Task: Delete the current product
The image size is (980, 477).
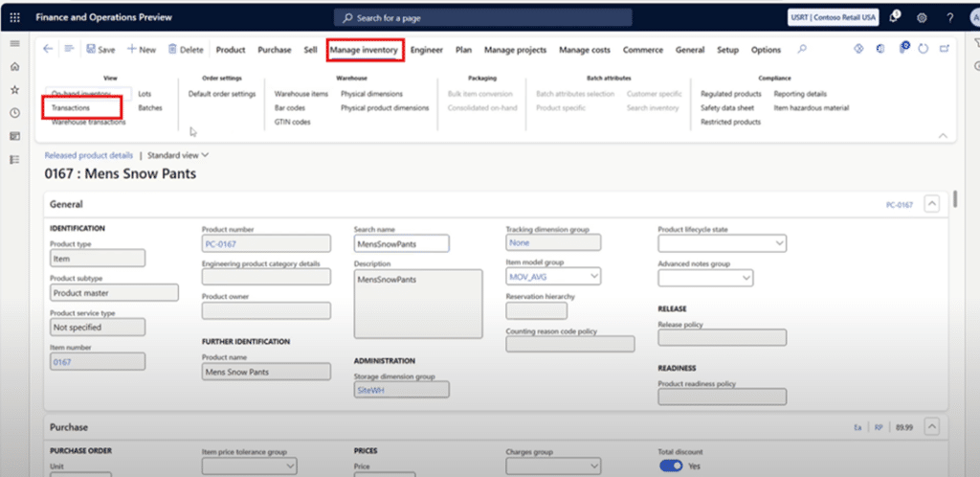Action: [x=186, y=50]
